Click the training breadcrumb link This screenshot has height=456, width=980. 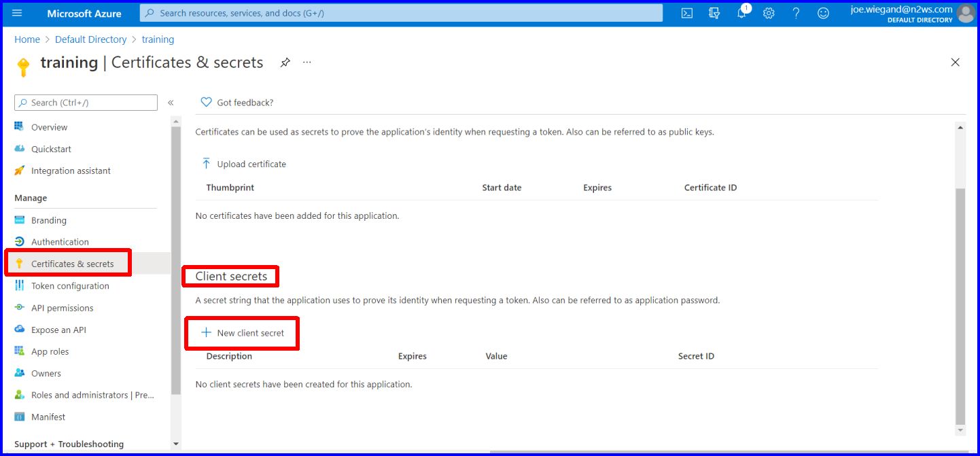tap(158, 39)
